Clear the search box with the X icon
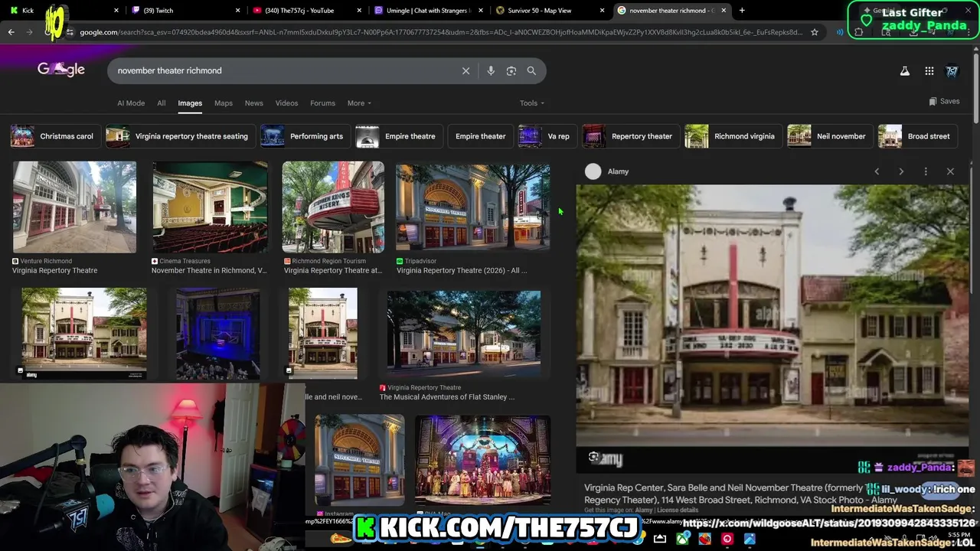The height and width of the screenshot is (551, 980). [465, 70]
